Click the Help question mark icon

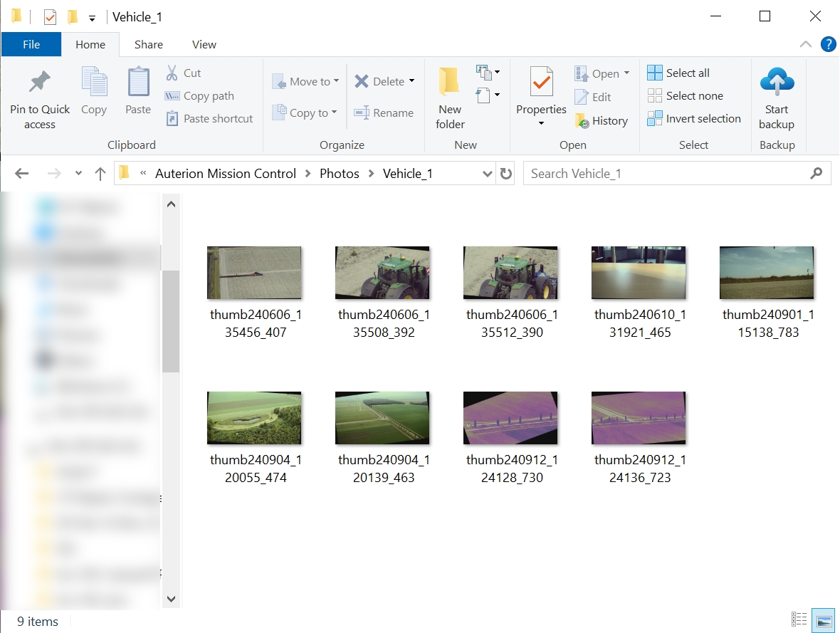tap(828, 44)
